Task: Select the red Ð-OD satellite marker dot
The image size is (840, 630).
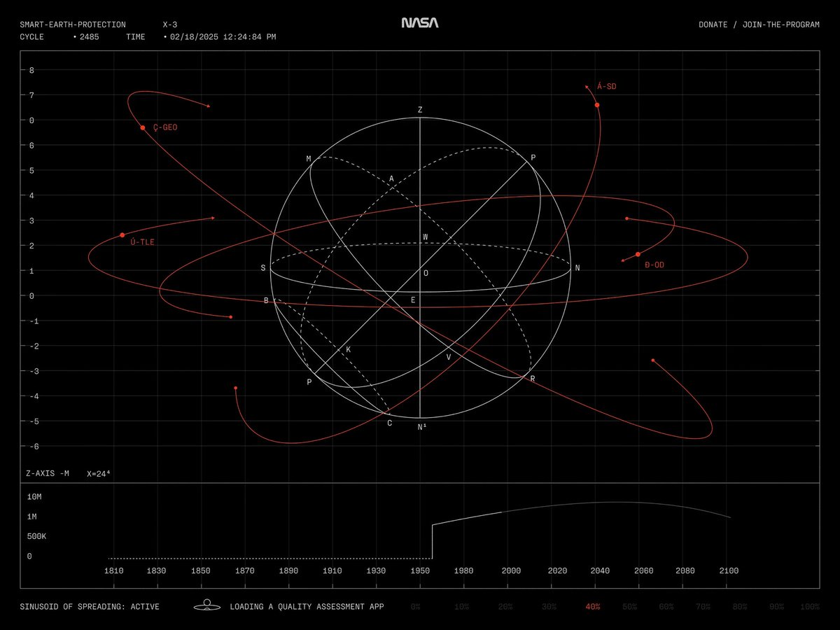Action: (x=638, y=254)
